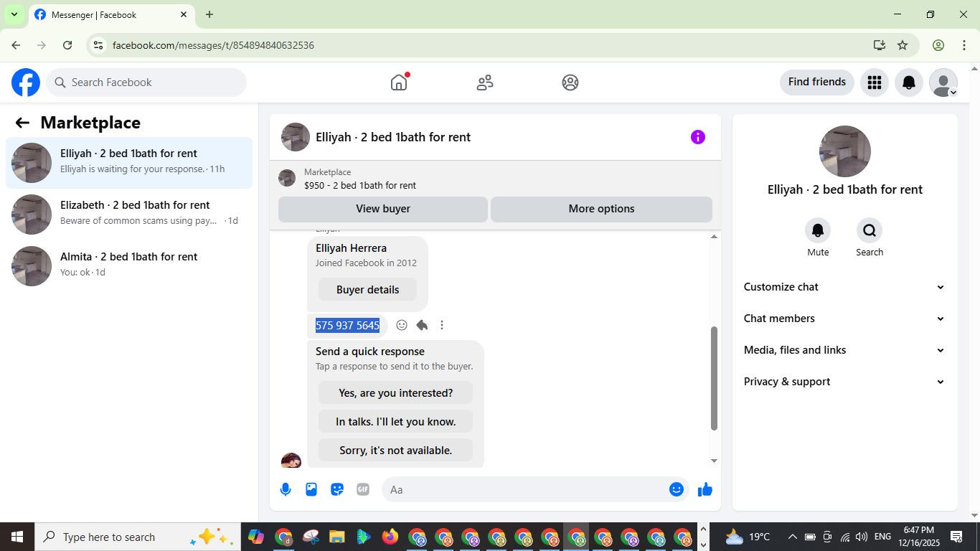Click the Aa message input box
980x551 pixels.
(525, 489)
